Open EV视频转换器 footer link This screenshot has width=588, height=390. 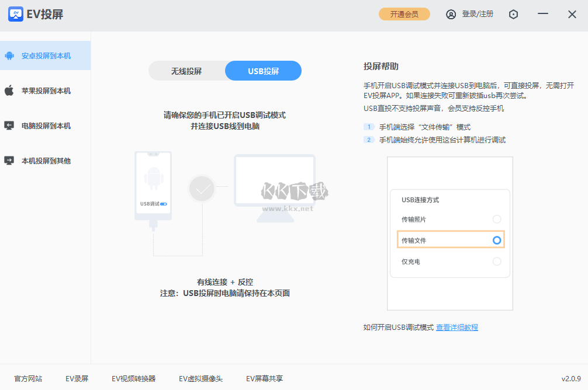[133, 379]
